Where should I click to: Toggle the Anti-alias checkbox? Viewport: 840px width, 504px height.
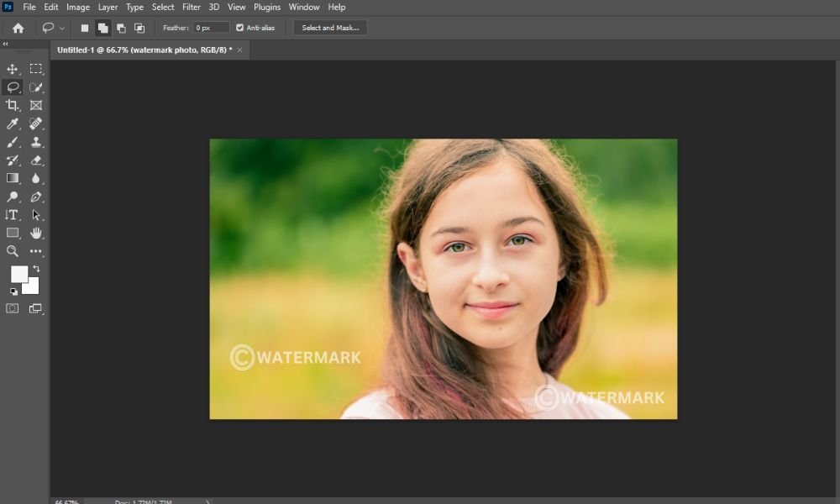point(239,28)
